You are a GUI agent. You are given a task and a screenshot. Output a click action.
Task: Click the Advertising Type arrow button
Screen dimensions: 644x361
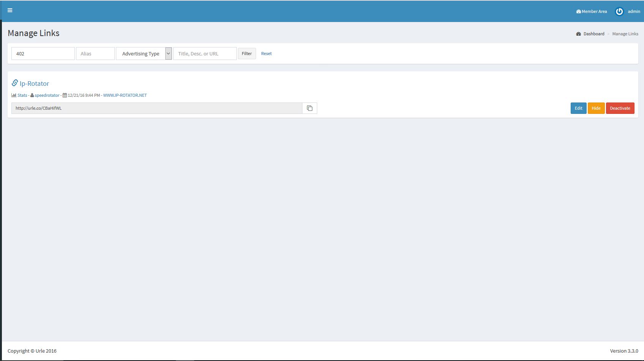(x=168, y=54)
